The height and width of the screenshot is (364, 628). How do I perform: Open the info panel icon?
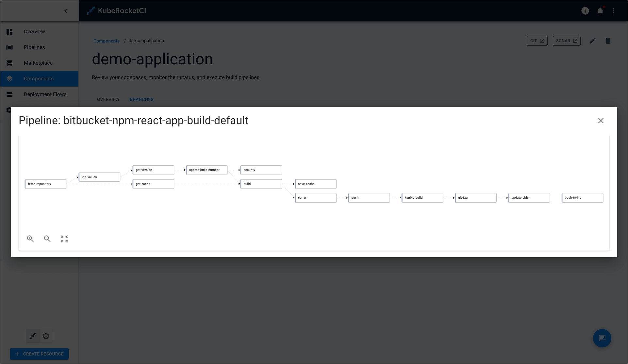tap(585, 11)
